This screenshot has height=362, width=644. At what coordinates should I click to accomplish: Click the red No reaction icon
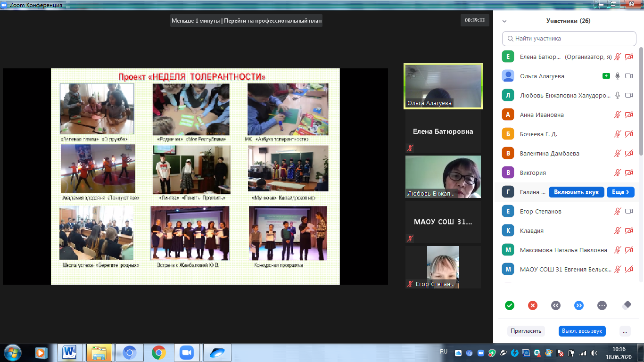533,305
